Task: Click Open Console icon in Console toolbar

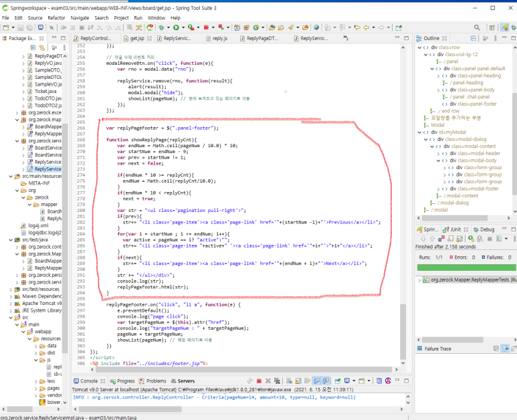Action: (x=362, y=381)
